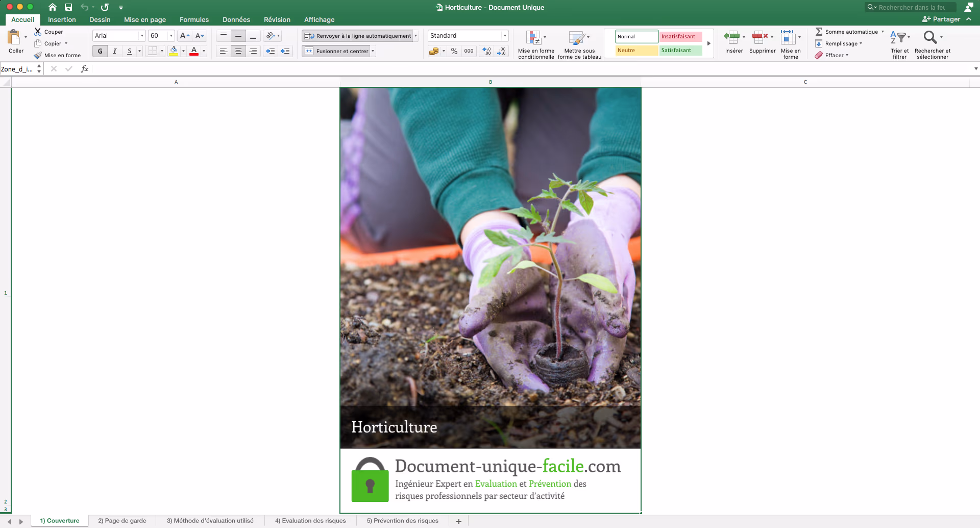Screen dimensions: 980x528
Task: Switch to sheet 4) Evaluation des risques
Action: (x=310, y=521)
